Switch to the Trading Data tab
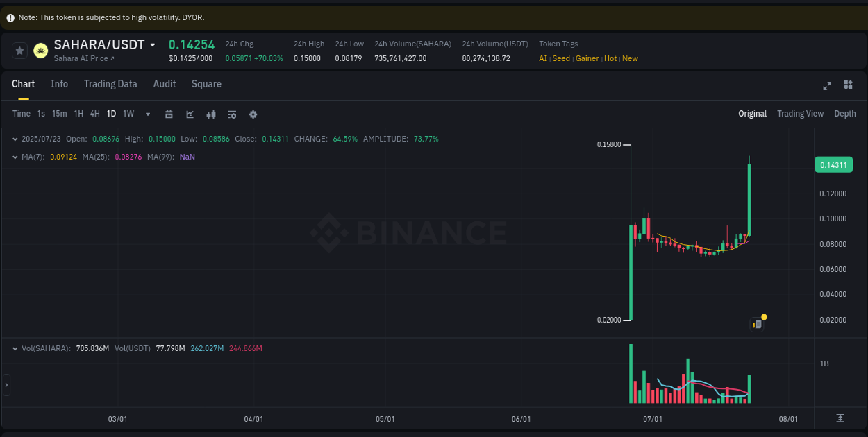868x437 pixels. pos(110,84)
